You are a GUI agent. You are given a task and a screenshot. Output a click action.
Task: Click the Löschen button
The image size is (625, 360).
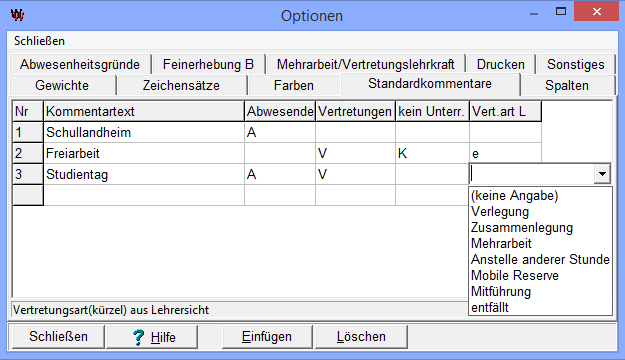point(361,337)
